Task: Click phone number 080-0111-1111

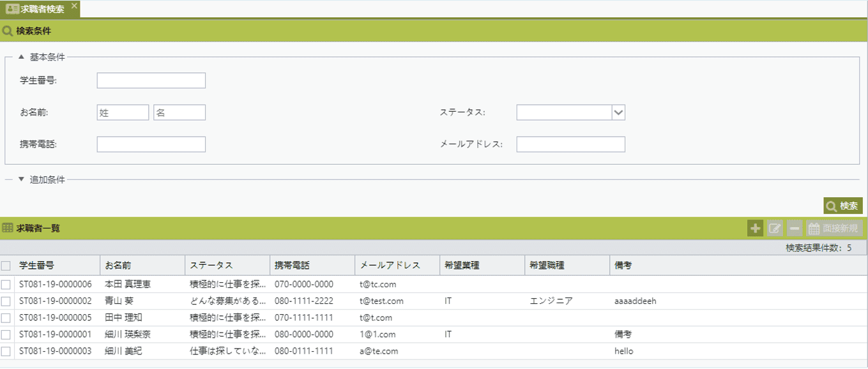Action: pos(304,351)
